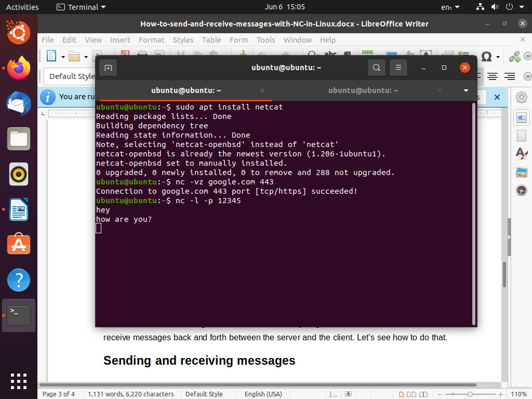The image size is (532, 399).
Task: Switch to the second ubuntu@ubuntu terminal tab
Action: pos(363,90)
